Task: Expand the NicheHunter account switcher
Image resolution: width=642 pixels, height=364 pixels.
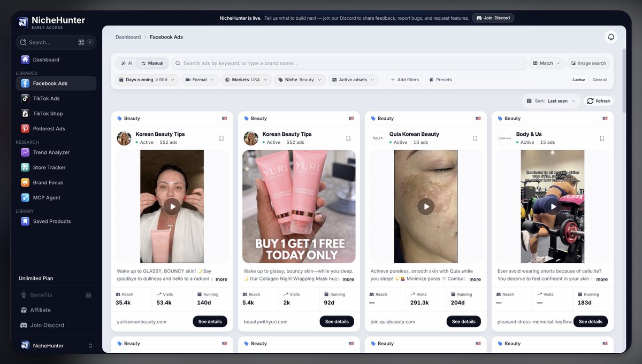Action: [x=56, y=346]
